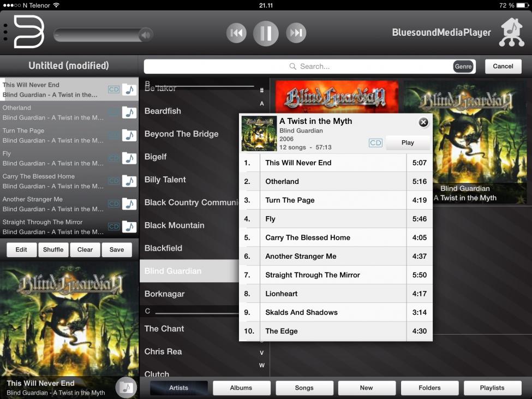The height and width of the screenshot is (399, 532).
Task: Play track 9 Skalds And Shadows
Action: [336, 312]
